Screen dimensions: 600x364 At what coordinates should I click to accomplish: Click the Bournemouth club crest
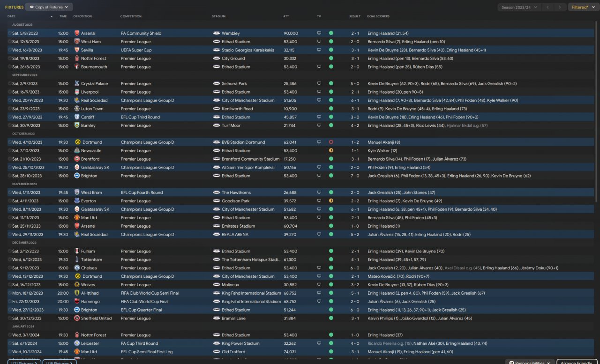(x=77, y=67)
